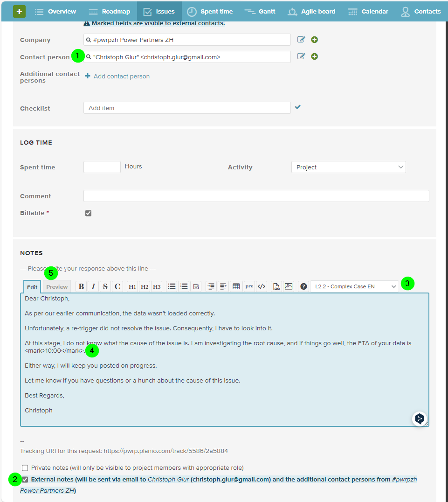Click the Checklist Add item field
Viewport: 448px width, 502px height.
187,108
